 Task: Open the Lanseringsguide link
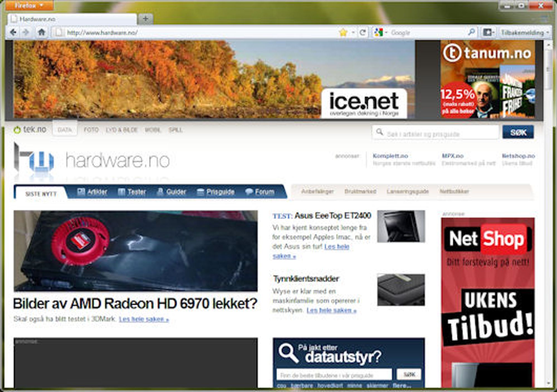[x=407, y=192]
